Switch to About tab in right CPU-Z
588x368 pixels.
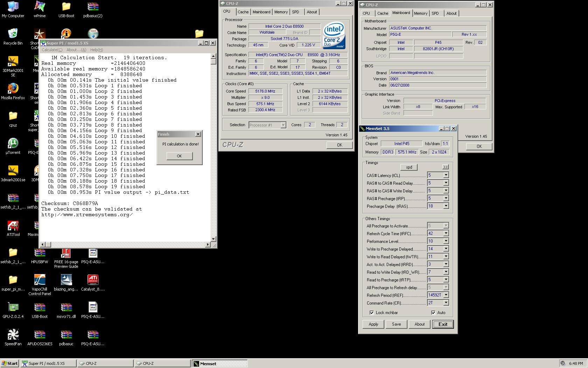[x=451, y=13]
